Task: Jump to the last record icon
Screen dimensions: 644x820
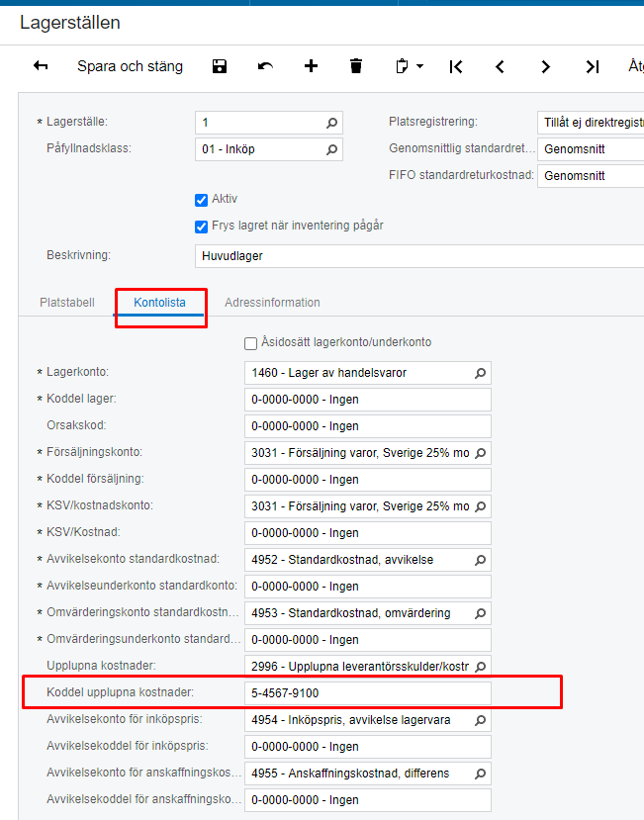Action: pyautogui.click(x=592, y=66)
